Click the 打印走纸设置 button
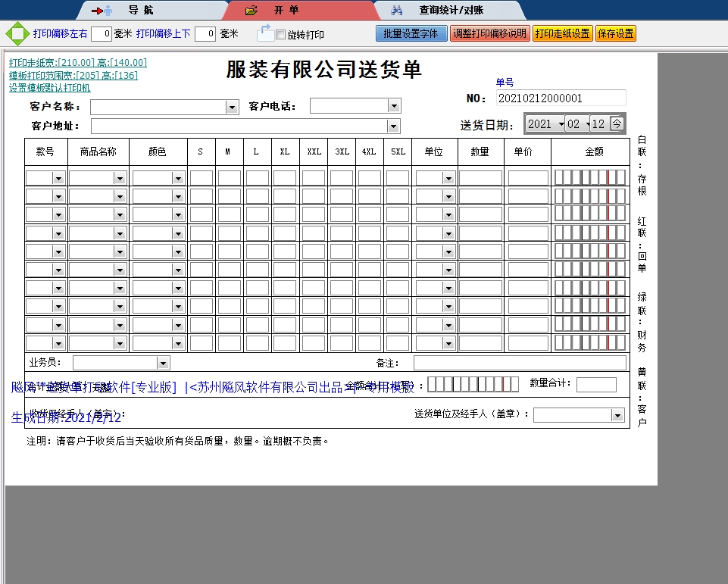The image size is (728, 584). coord(563,33)
